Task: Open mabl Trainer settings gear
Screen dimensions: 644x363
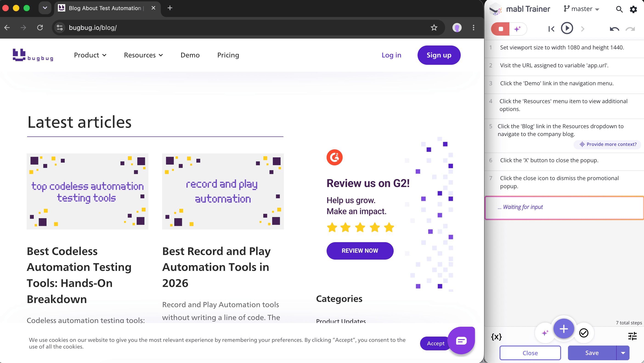Action: pyautogui.click(x=633, y=9)
